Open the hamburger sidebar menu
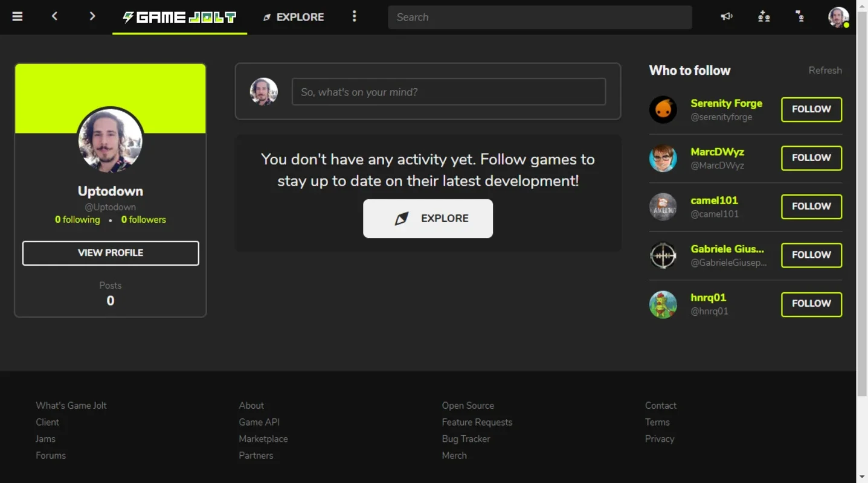The height and width of the screenshot is (483, 868). click(x=18, y=16)
